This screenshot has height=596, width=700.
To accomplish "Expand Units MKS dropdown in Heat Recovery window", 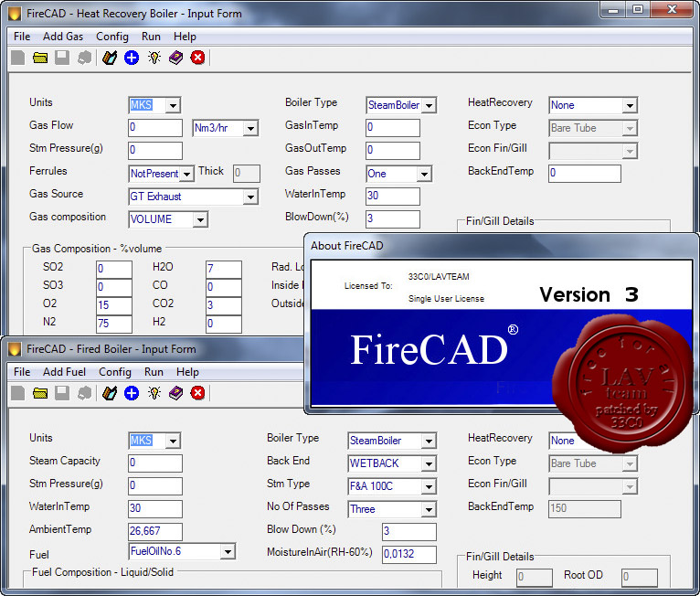I will [173, 106].
